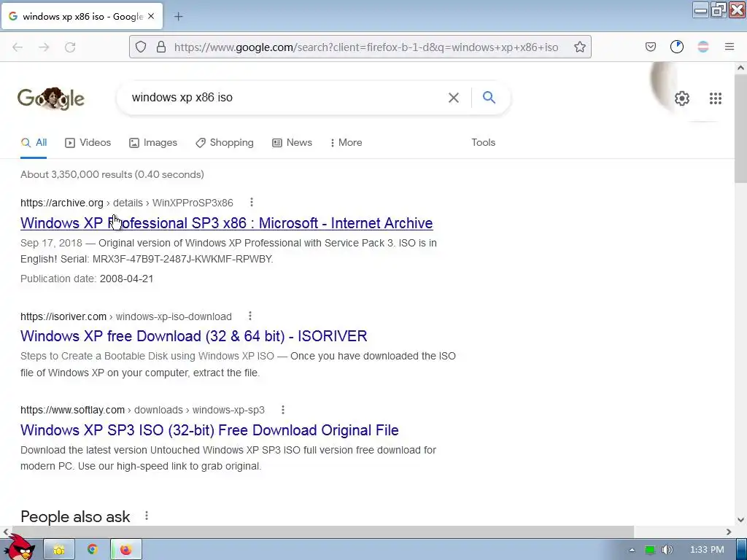Click the Angry Birds start button
The image size is (747, 560).
tap(18, 548)
